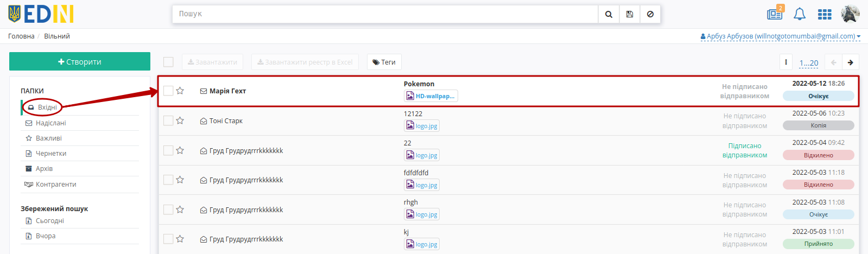Open the news feed icon with badge
The image size is (868, 254).
(775, 13)
